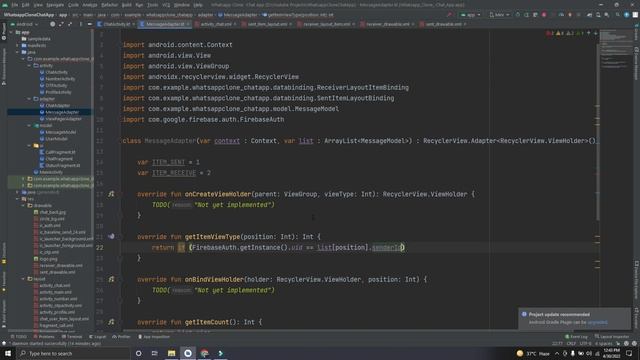Open the app run configuration dropdown
This screenshot has width=640, height=360.
[x=470, y=15]
